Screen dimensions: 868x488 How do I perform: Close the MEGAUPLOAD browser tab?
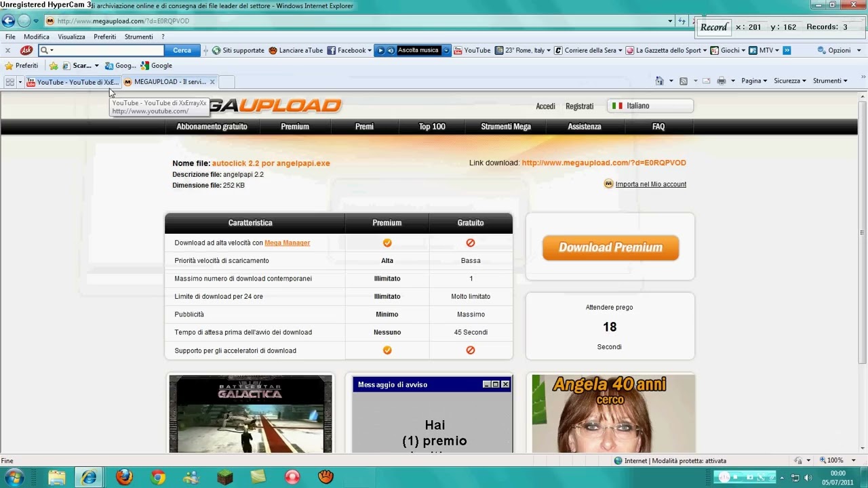(212, 82)
